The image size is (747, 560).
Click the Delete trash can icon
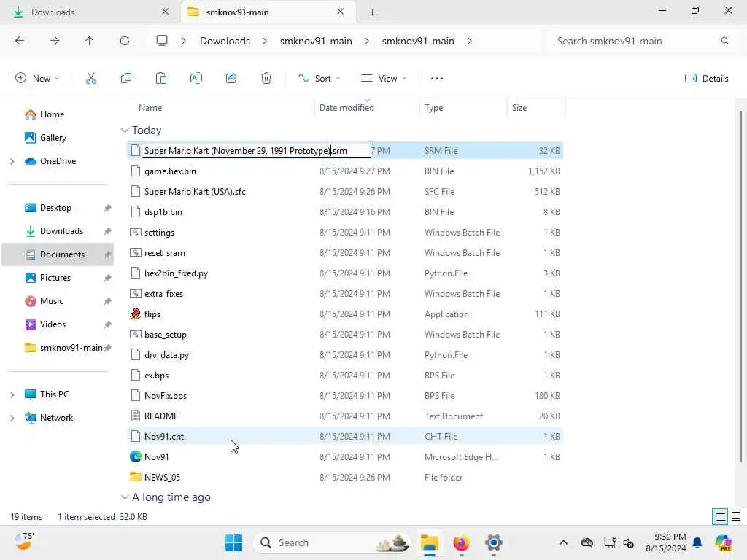click(266, 79)
